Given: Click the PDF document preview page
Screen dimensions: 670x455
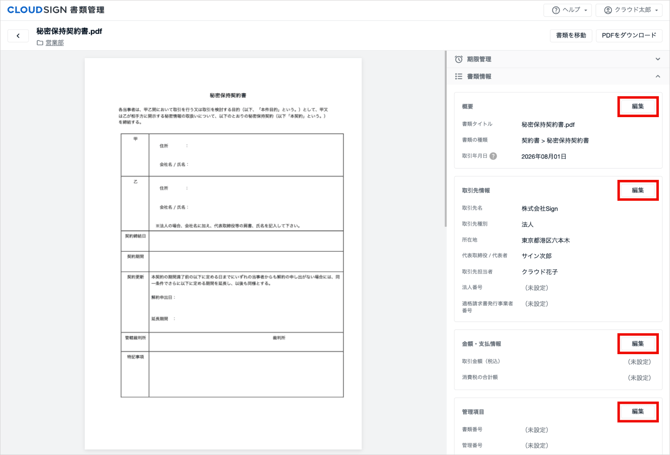Looking at the screenshot, I should coord(223,254).
